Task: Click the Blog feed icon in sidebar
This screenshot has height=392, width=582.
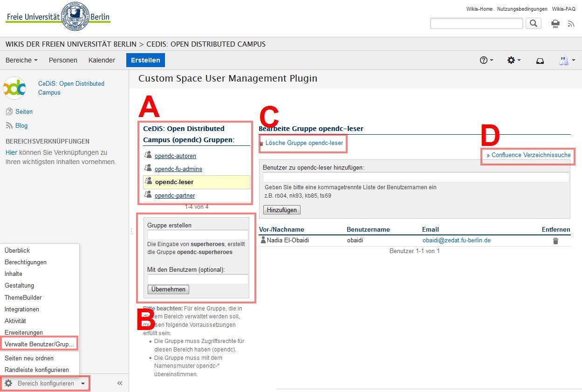Action: coord(9,125)
